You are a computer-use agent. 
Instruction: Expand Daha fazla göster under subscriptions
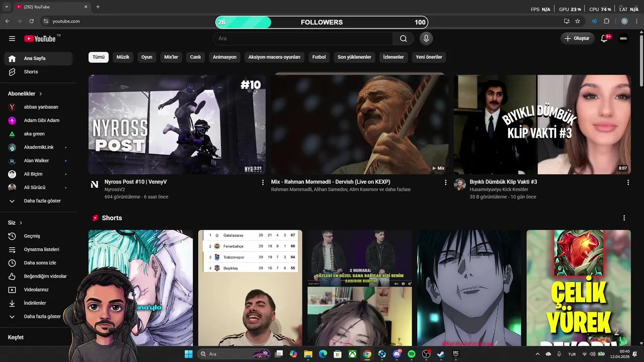(x=38, y=201)
